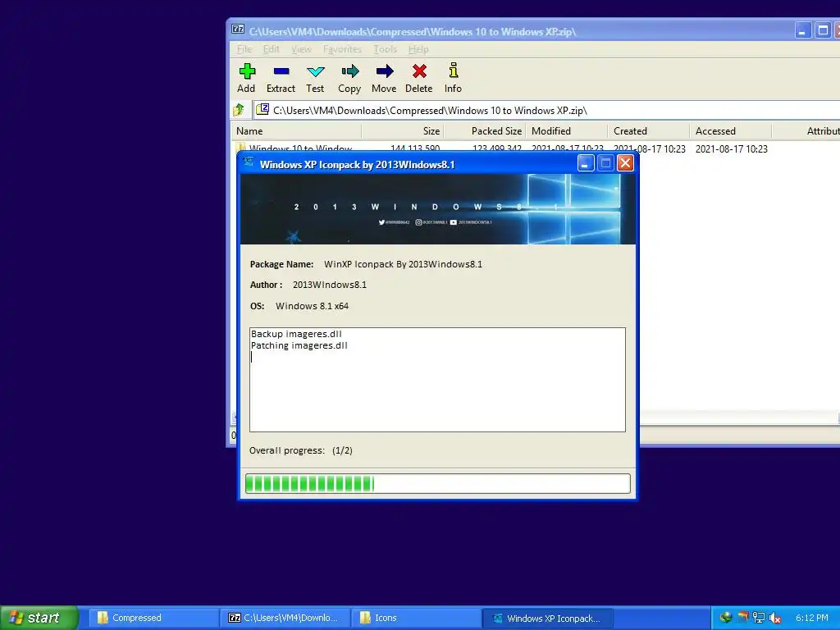Minimize the 7-Zip window
Viewport: 840px width, 630px height.
pos(802,30)
